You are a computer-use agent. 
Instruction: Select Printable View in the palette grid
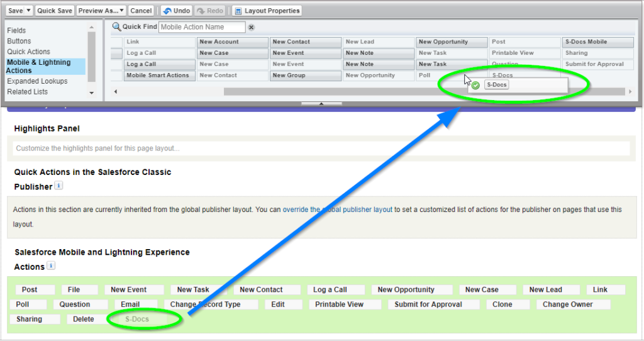525,53
